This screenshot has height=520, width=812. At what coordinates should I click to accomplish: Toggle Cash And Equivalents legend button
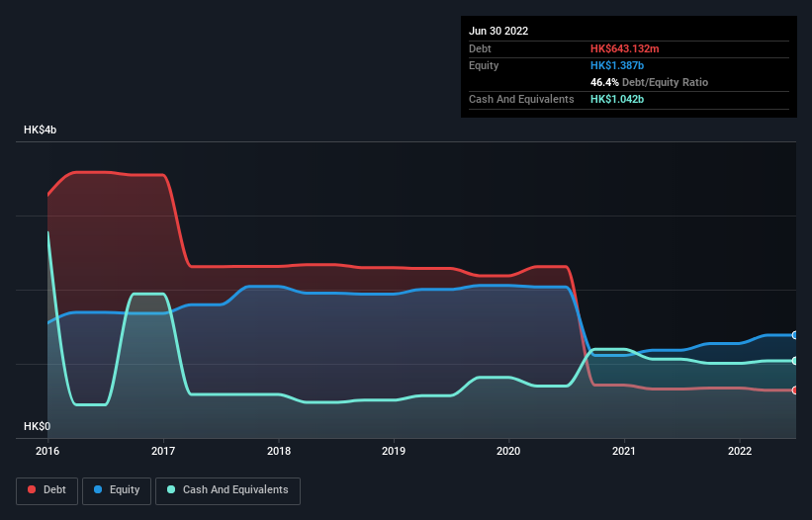coord(227,490)
